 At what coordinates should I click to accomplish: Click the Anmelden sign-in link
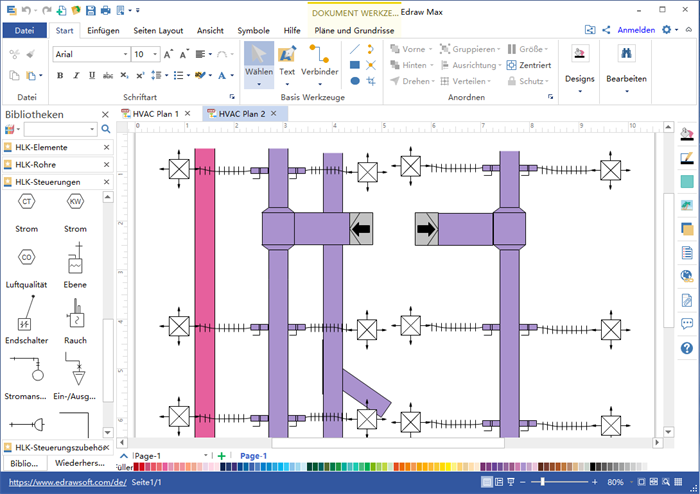tap(636, 30)
